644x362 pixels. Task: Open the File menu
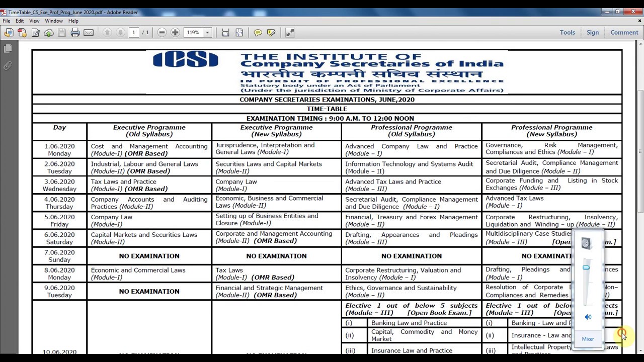coord(7,21)
